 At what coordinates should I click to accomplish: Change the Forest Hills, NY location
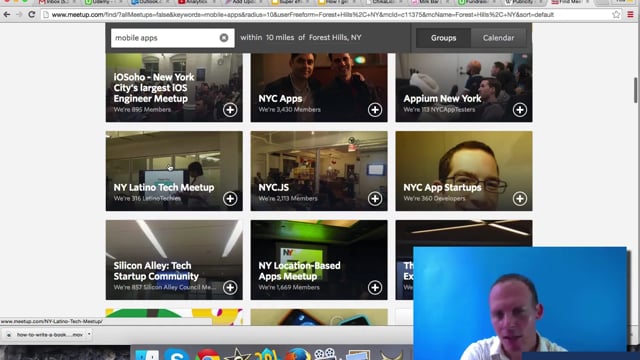[335, 37]
